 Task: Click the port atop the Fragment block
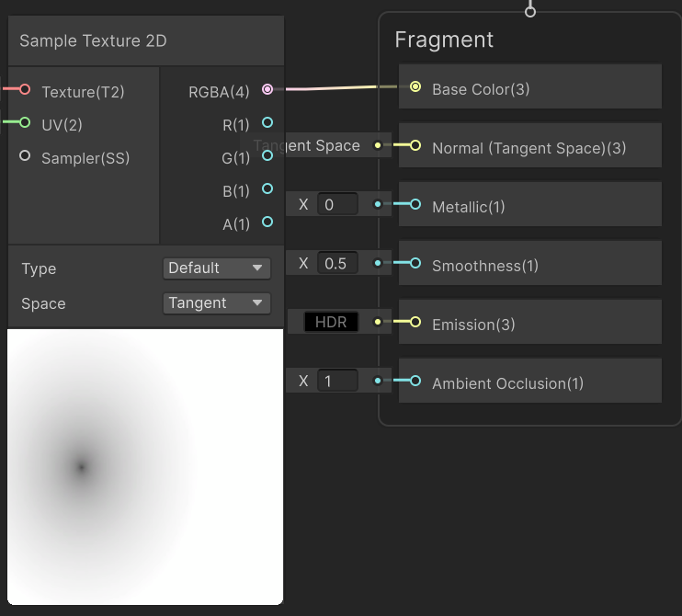(529, 12)
